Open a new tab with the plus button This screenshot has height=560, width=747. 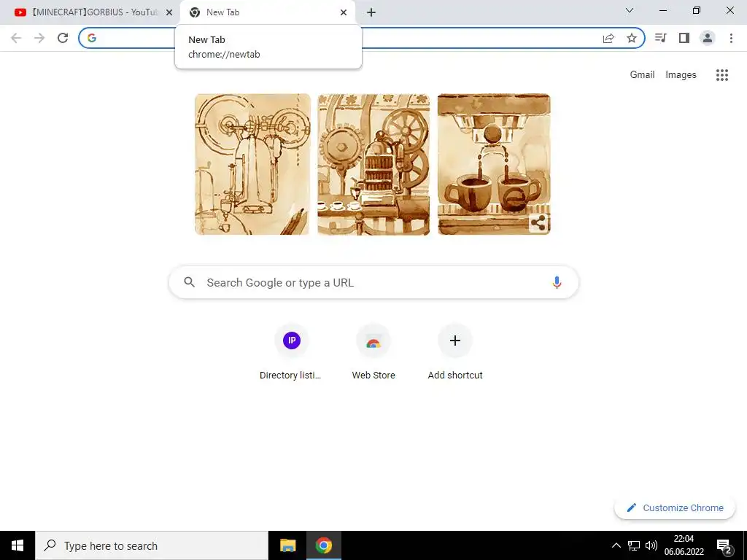point(371,12)
